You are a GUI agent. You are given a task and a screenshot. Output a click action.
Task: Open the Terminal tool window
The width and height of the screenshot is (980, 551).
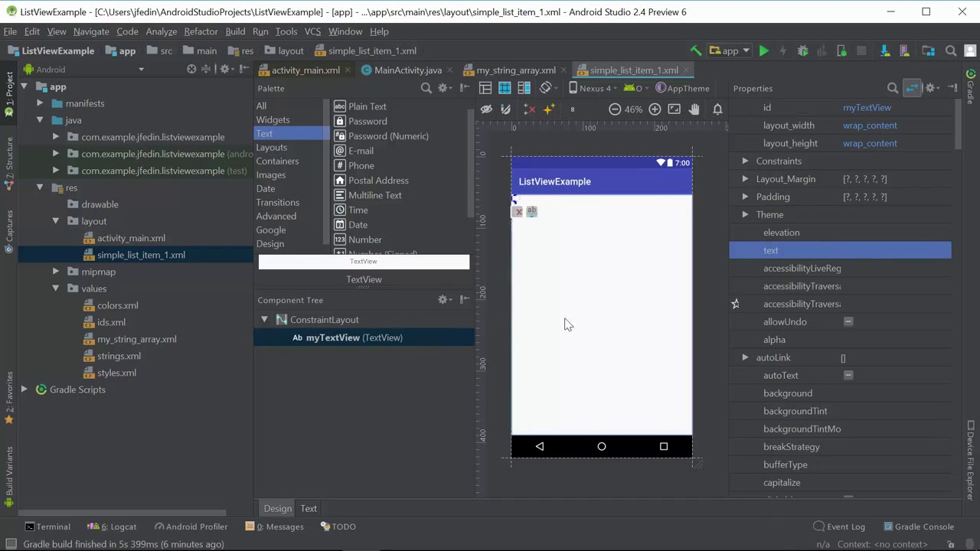47,527
